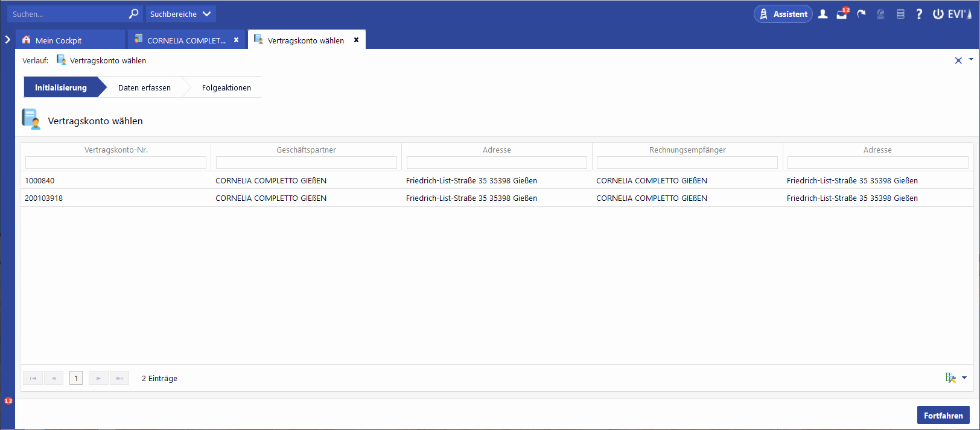Go to Daten erfassen step
Image resolution: width=980 pixels, height=430 pixels.
144,87
